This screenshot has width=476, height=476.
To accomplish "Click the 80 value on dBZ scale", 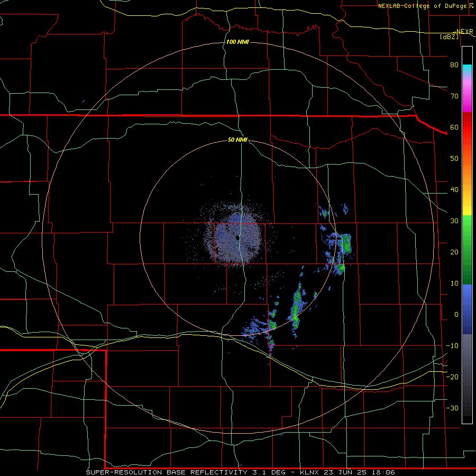I will (454, 65).
